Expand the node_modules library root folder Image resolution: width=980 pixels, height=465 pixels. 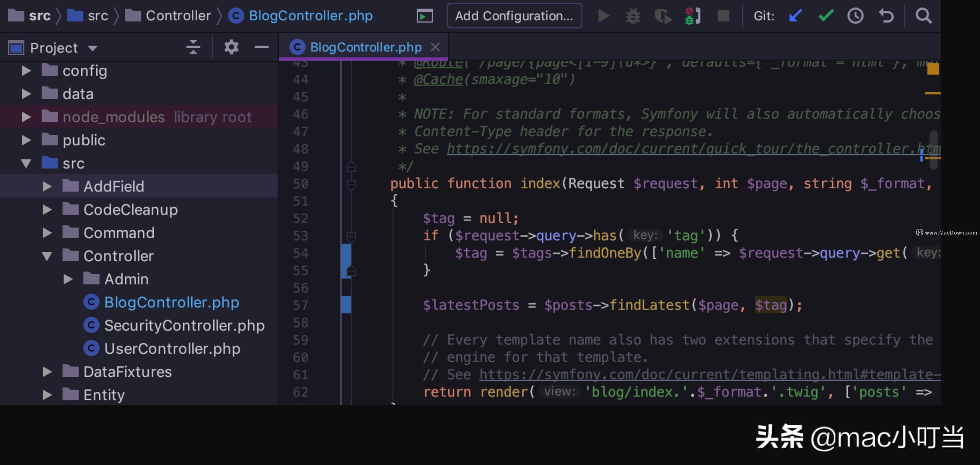click(x=26, y=117)
